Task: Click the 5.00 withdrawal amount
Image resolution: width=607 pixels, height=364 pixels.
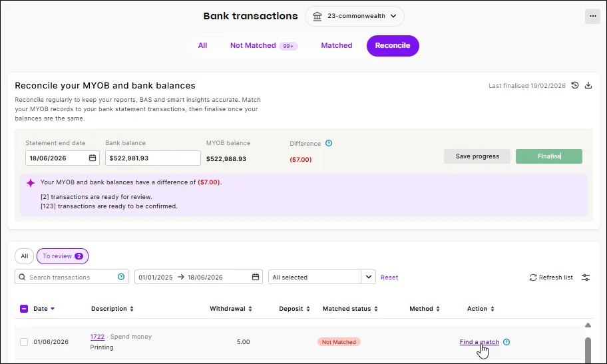Action: pos(243,342)
